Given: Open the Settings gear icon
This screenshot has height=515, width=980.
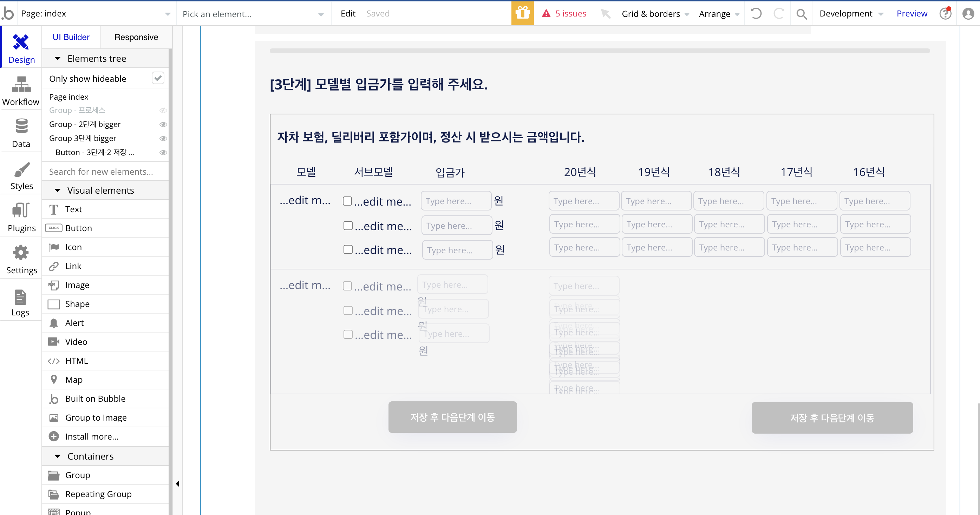Looking at the screenshot, I should (21, 253).
